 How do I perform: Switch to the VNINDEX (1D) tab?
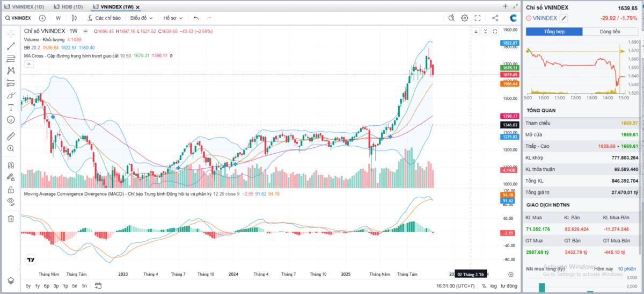tap(25, 6)
